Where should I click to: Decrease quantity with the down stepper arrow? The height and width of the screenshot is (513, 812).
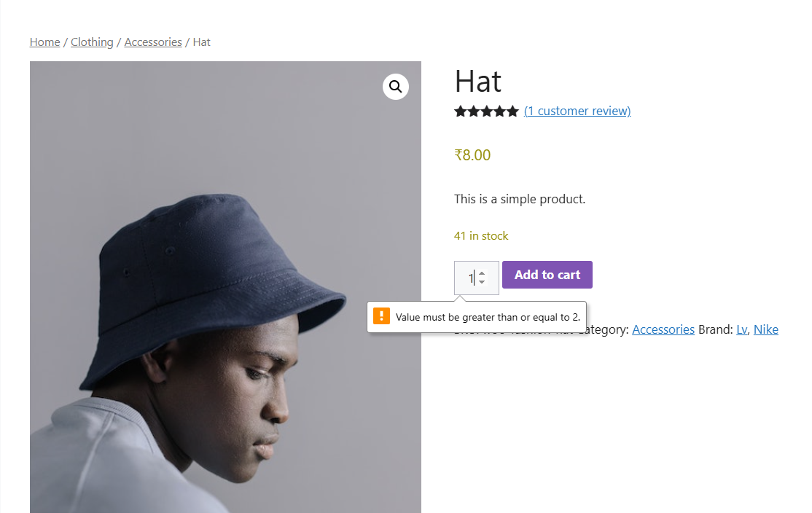(x=482, y=282)
